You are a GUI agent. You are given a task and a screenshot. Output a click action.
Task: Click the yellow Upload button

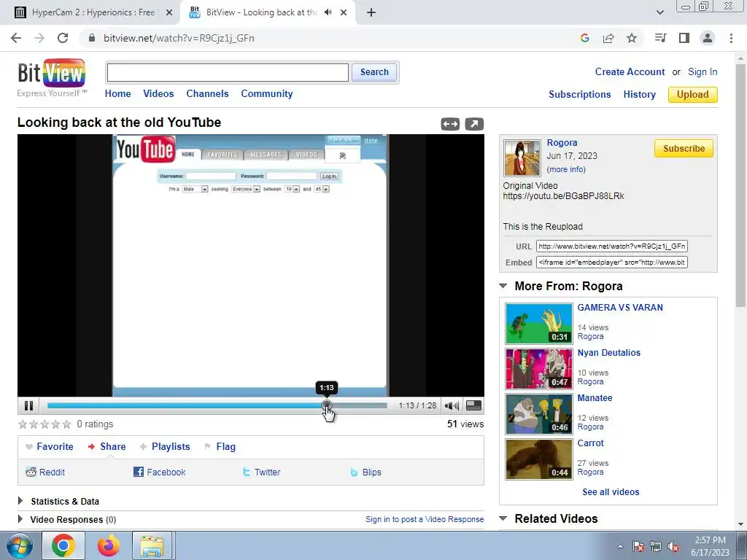click(693, 94)
